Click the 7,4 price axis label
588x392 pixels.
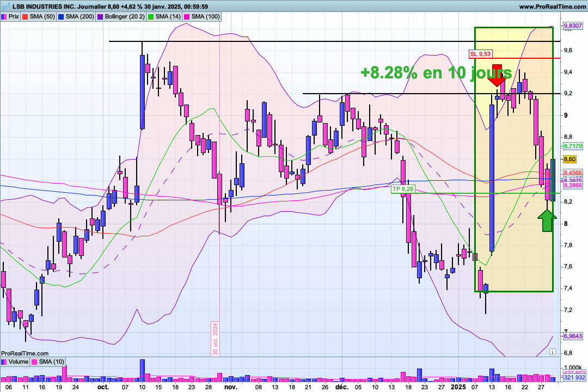[x=568, y=289]
